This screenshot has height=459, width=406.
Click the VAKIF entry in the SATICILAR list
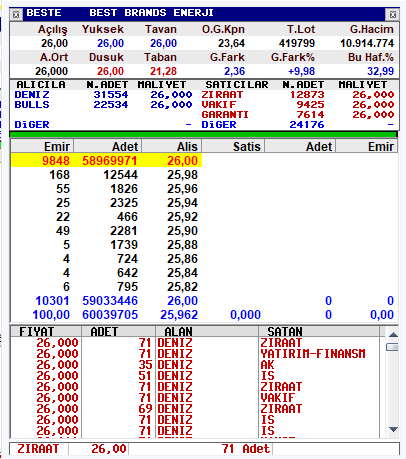click(219, 105)
